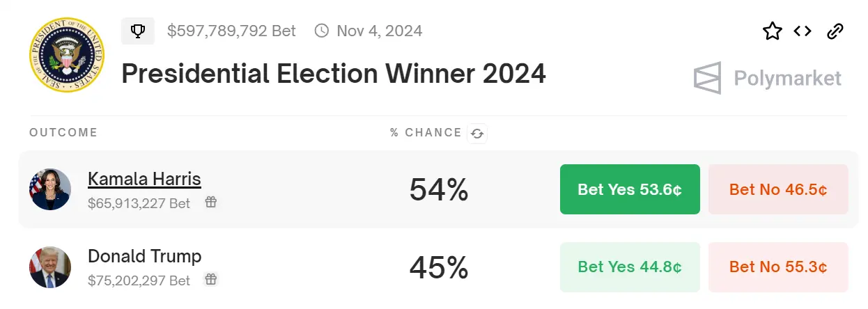The height and width of the screenshot is (309, 868).
Task: Click the Presidential Election Winner 2024 title
Action: click(x=334, y=73)
